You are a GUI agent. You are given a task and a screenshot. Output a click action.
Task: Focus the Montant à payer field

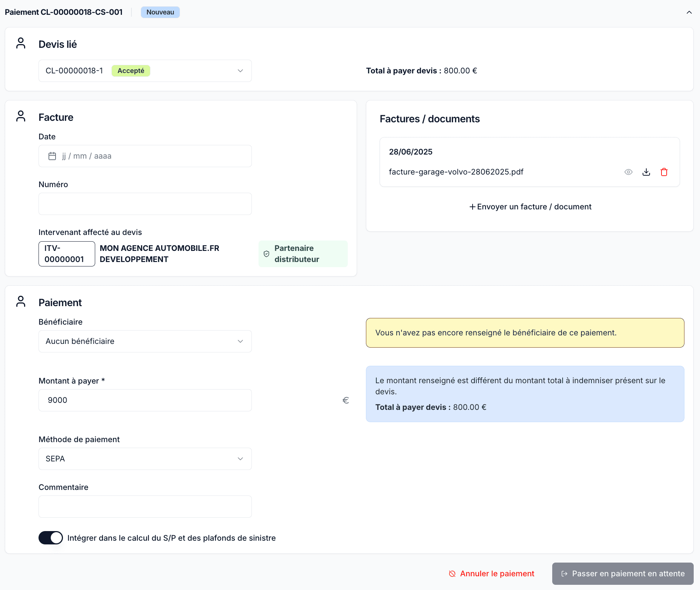[145, 400]
